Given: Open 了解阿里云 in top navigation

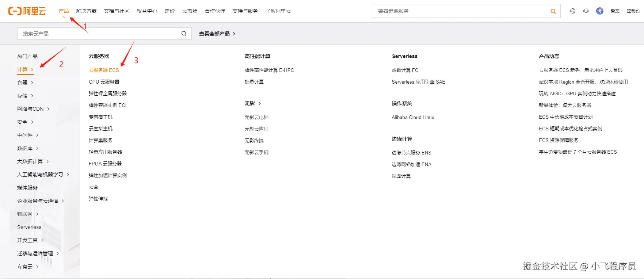Looking at the screenshot, I should coord(278,11).
